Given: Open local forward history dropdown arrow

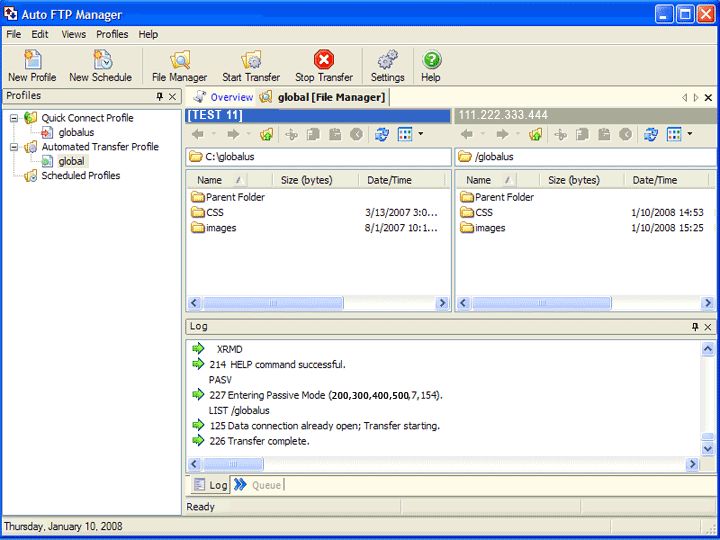Looking at the screenshot, I should (x=248, y=134).
